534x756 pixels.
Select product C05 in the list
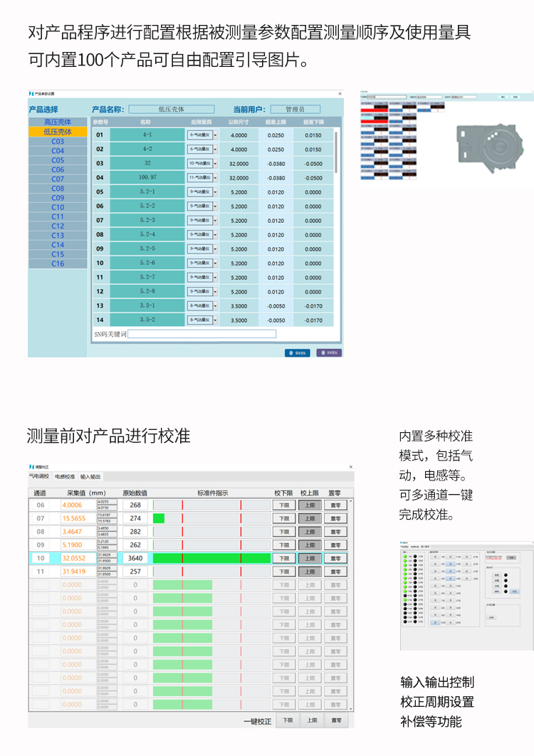58,160
